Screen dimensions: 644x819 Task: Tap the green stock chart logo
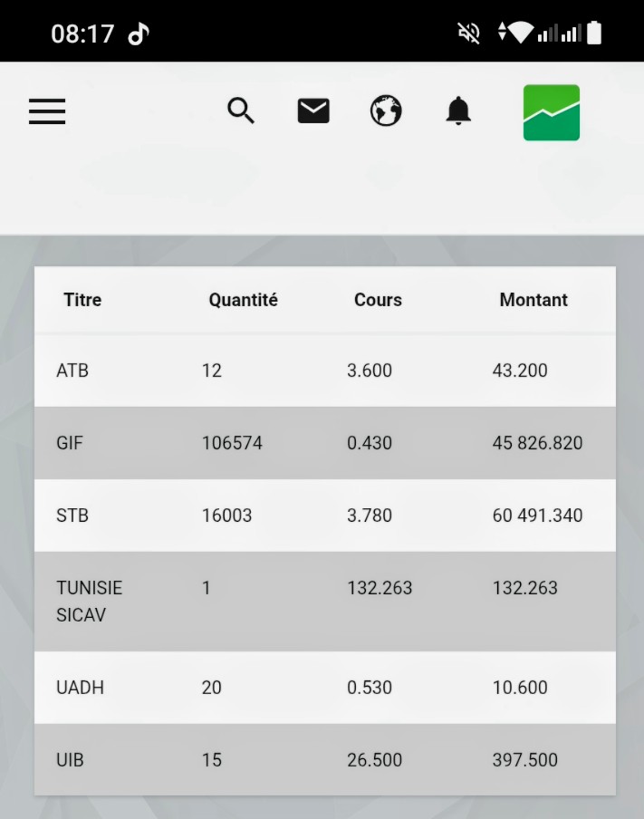tap(551, 112)
